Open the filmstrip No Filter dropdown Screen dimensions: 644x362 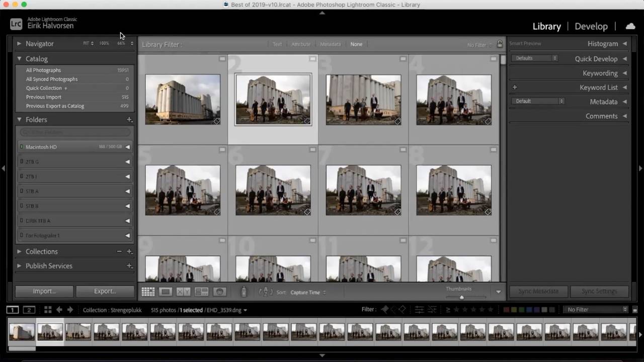click(x=596, y=310)
